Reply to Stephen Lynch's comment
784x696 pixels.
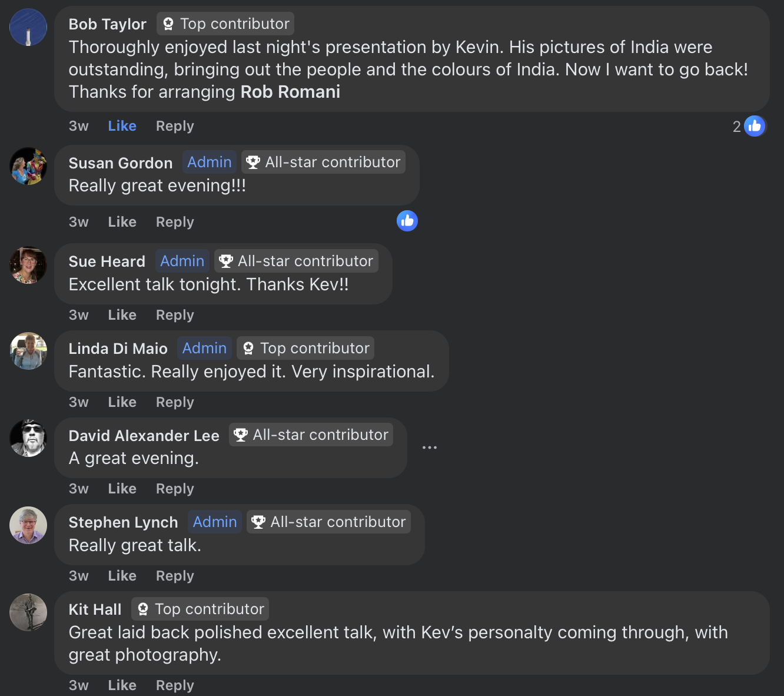tap(175, 576)
